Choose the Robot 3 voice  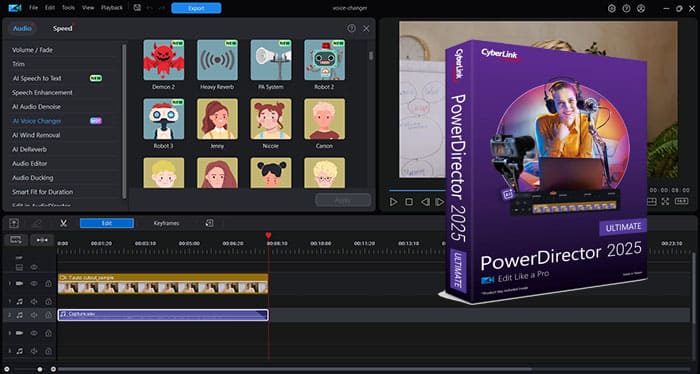(163, 119)
